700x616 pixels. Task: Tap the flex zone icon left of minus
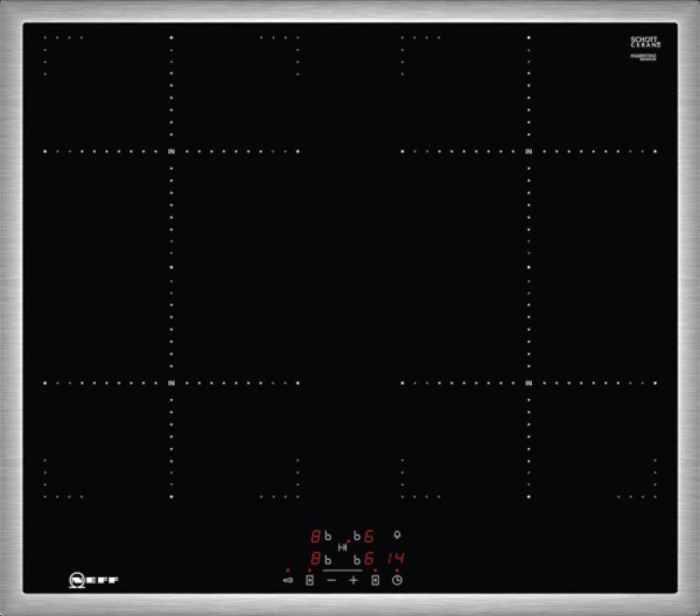(310, 580)
